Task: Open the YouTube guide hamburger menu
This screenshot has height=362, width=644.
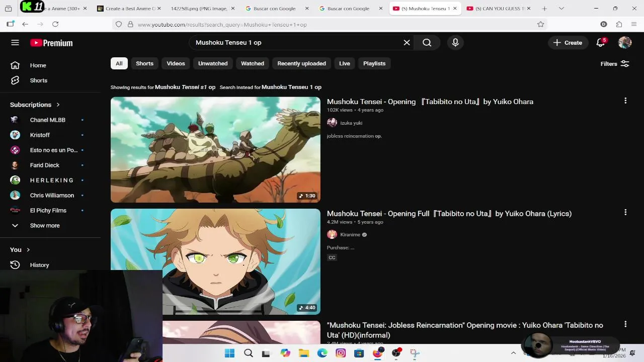Action: tap(15, 43)
